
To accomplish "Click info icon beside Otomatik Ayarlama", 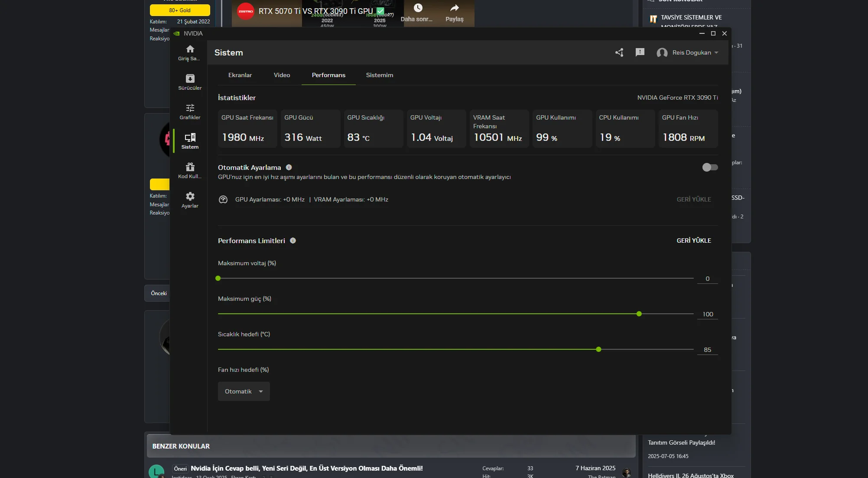I will tap(289, 167).
